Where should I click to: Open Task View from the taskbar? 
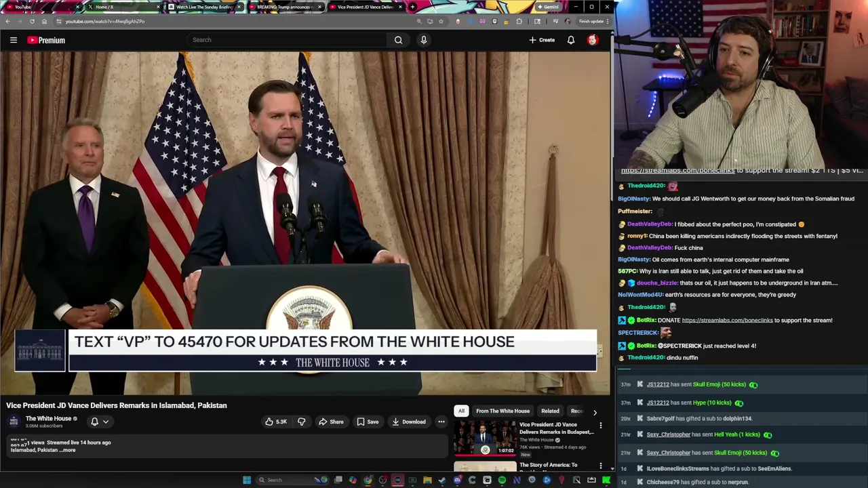tap(338, 480)
